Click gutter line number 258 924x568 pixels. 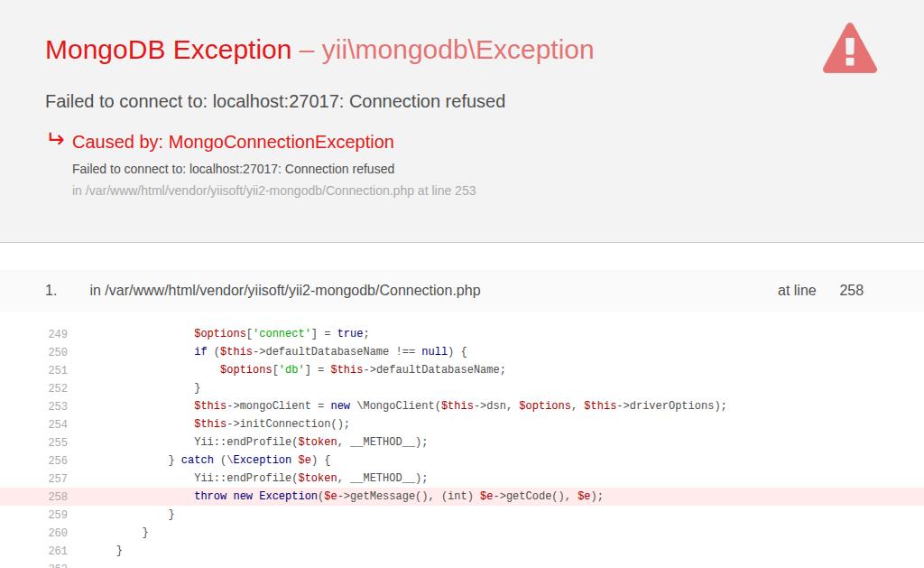point(58,497)
